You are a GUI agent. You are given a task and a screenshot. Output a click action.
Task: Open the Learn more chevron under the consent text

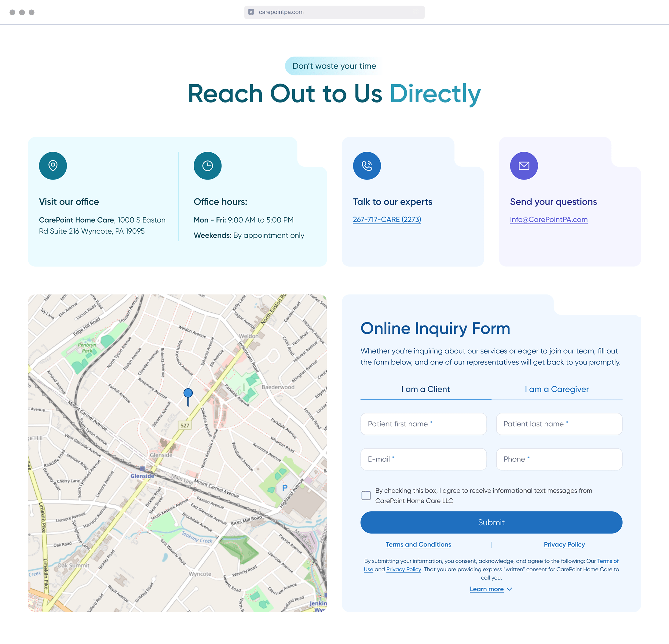509,589
